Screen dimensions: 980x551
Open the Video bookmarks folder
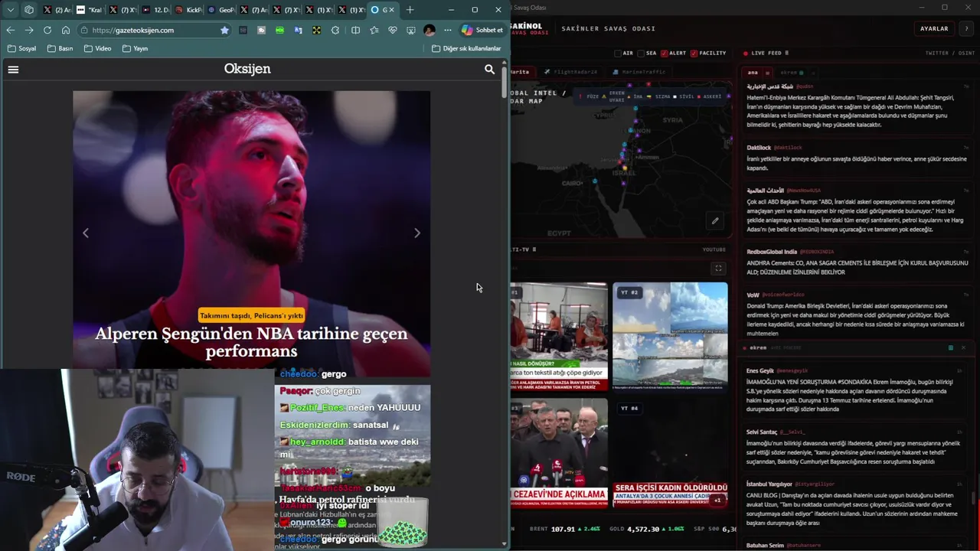97,48
